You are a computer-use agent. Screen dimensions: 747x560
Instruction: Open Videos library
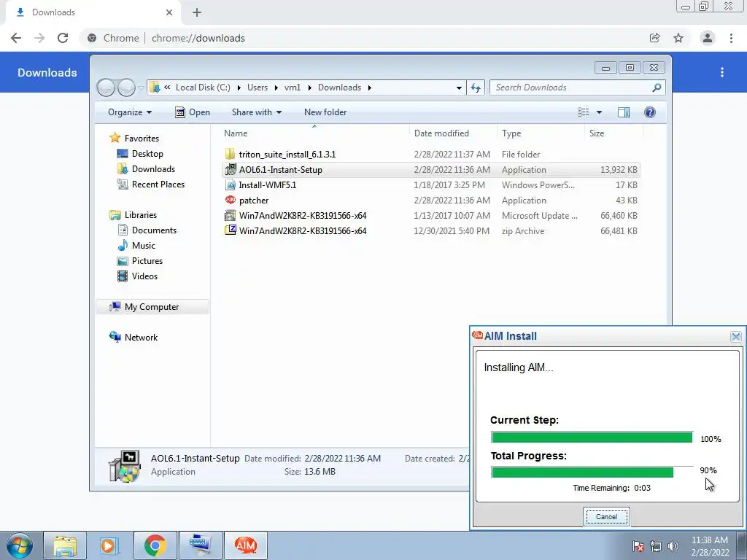[144, 276]
